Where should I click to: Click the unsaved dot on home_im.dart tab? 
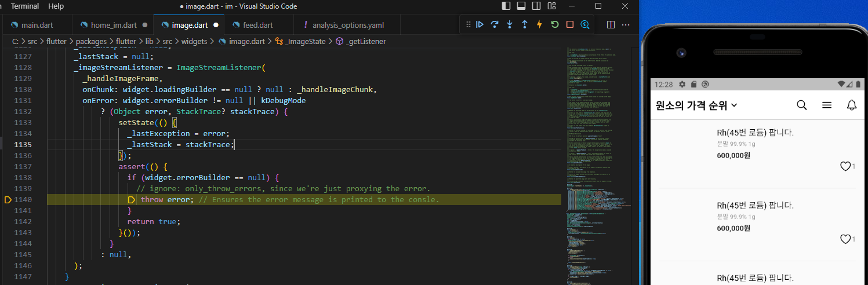point(144,25)
